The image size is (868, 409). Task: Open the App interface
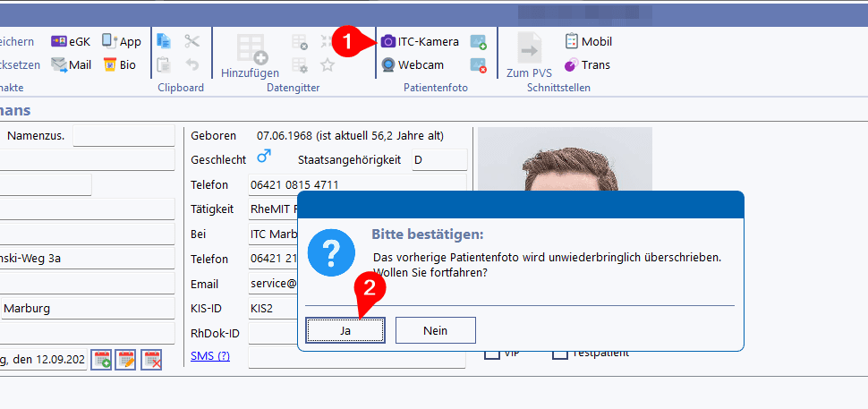tap(122, 41)
